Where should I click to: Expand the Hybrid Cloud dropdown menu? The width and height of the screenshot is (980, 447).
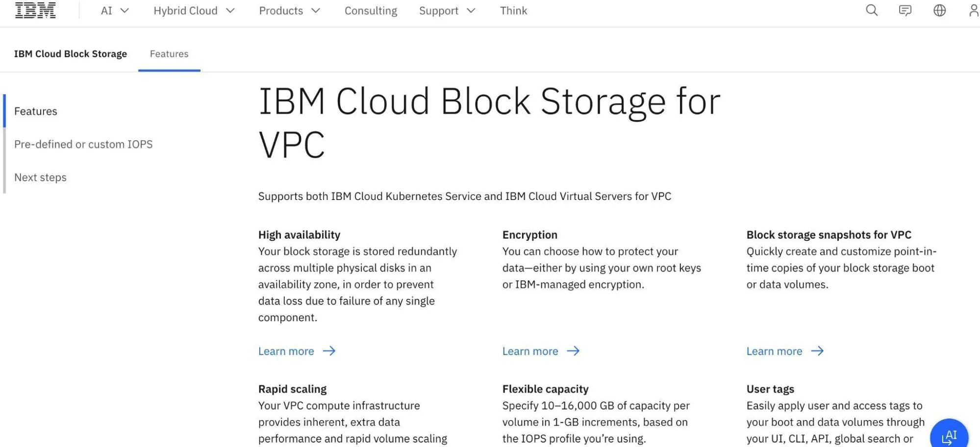(x=194, y=11)
